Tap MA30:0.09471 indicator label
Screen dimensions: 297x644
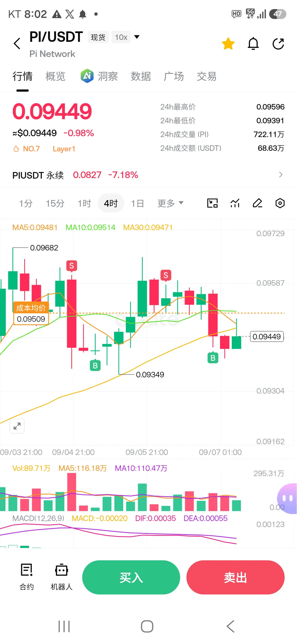[148, 227]
